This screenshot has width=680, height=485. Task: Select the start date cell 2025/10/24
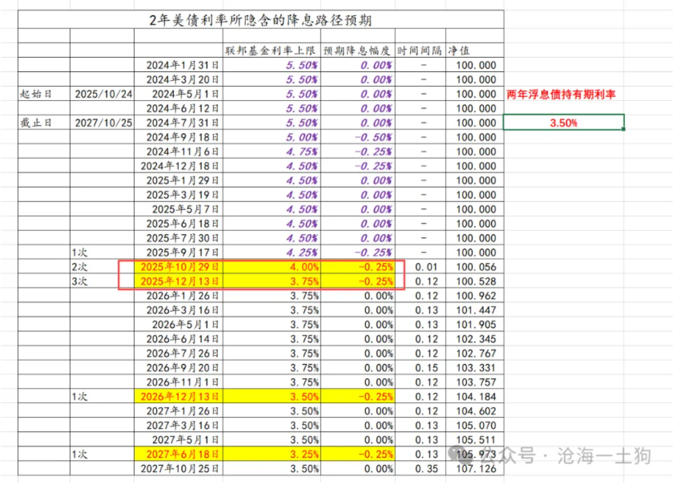click(102, 94)
